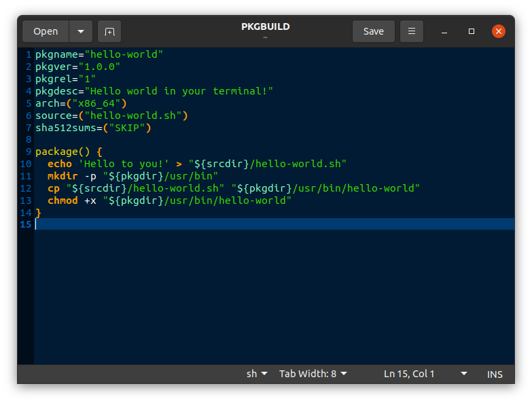
Task: Change the Tab Width: 8 setting
Action: [x=313, y=374]
